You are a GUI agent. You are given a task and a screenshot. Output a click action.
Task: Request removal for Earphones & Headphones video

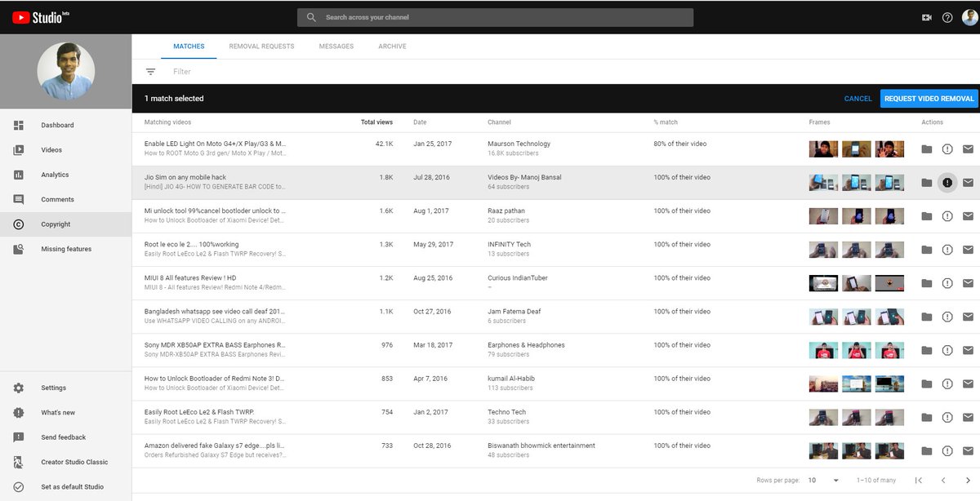tap(947, 350)
